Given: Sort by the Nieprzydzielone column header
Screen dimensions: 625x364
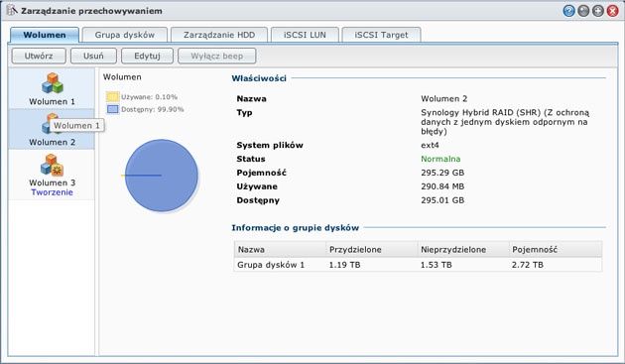Looking at the screenshot, I should 463,250.
